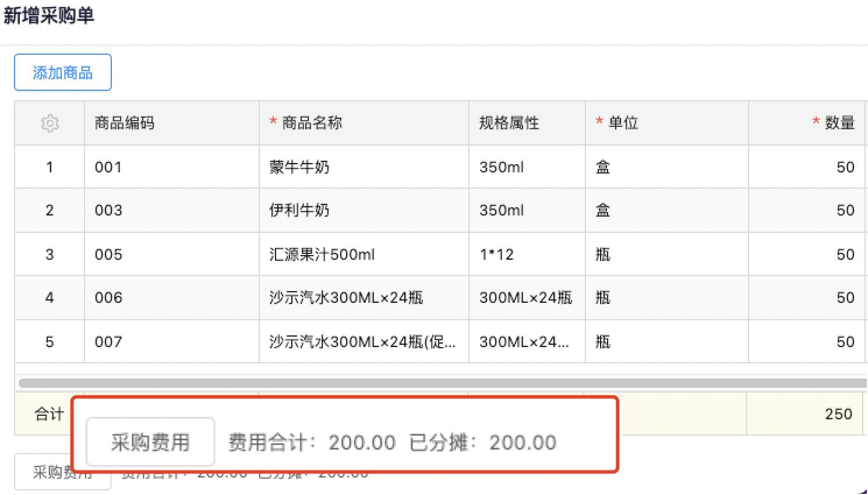Click the horizontal table scrollbar
This screenshot has height=495, width=868.
point(443,383)
